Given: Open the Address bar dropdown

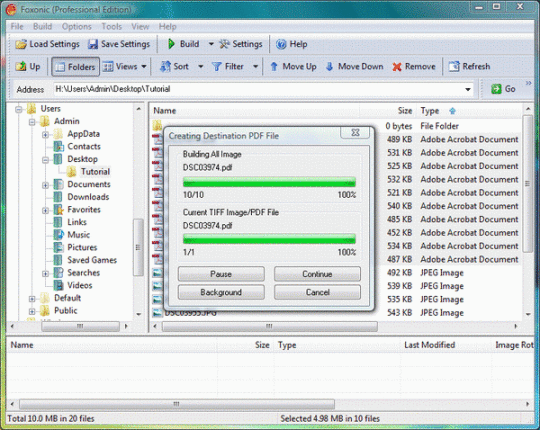Looking at the screenshot, I should pyautogui.click(x=468, y=89).
